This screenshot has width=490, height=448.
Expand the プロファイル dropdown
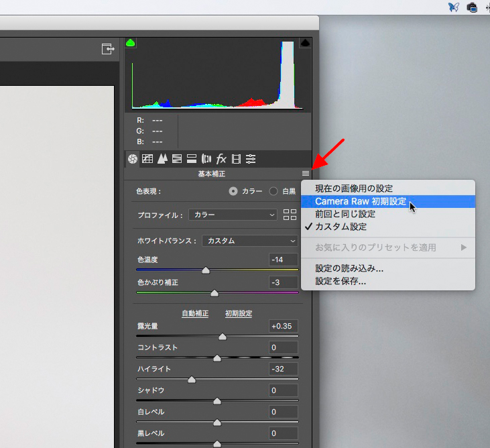click(x=233, y=215)
